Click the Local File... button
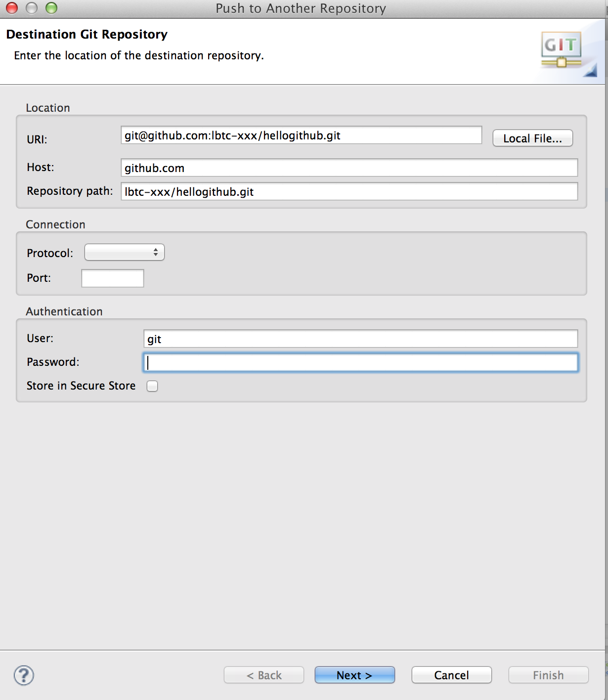 [533, 138]
